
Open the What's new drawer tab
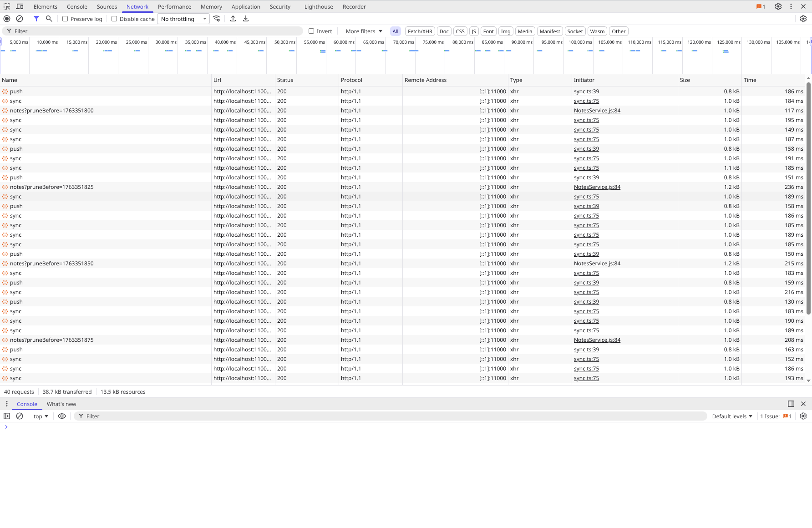pos(61,404)
